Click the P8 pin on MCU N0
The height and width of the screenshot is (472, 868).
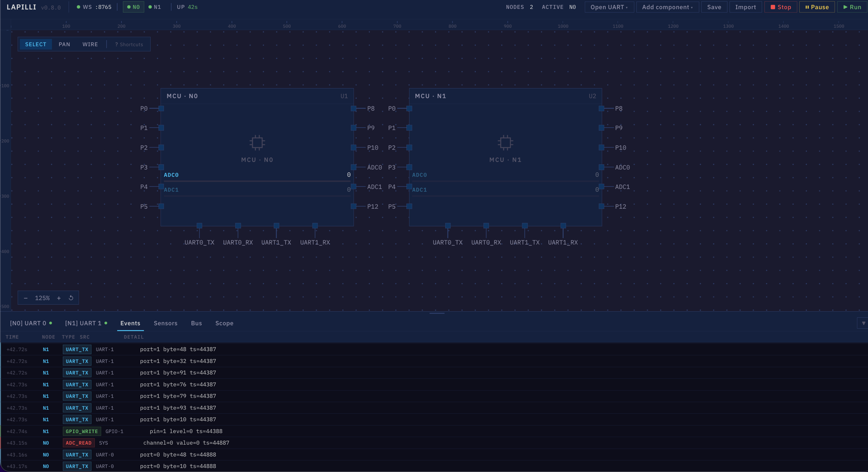point(354,109)
